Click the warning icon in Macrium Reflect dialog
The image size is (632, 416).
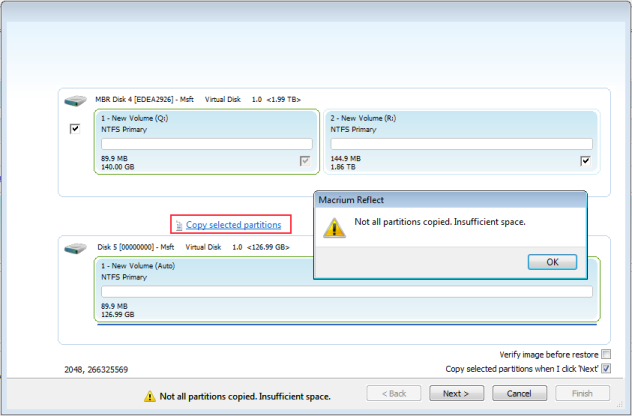334,228
